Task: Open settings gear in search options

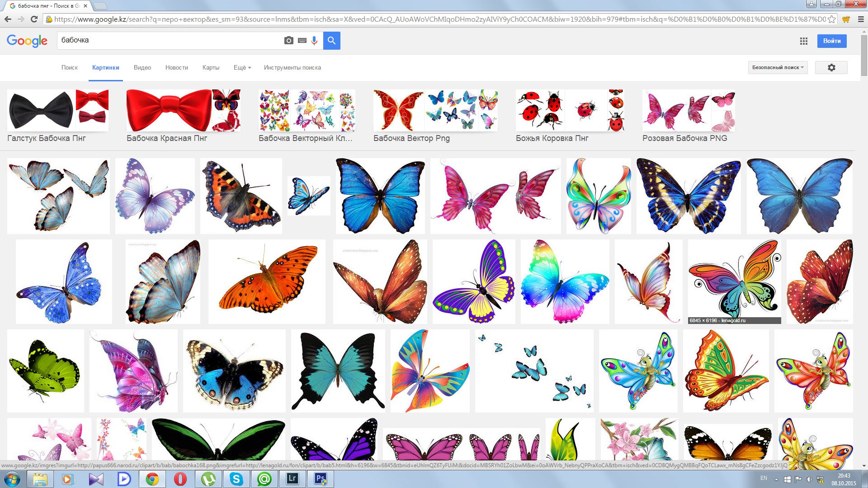Action: tap(831, 67)
